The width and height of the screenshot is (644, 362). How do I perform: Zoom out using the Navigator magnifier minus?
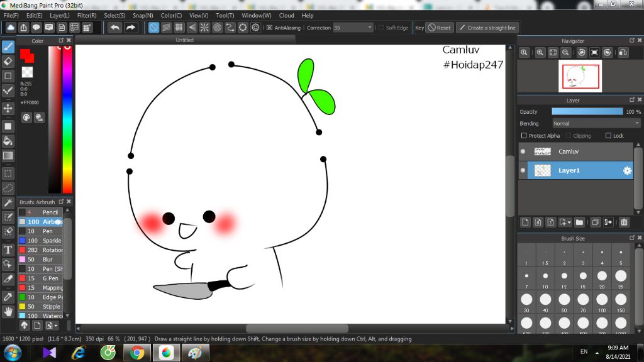[x=565, y=53]
